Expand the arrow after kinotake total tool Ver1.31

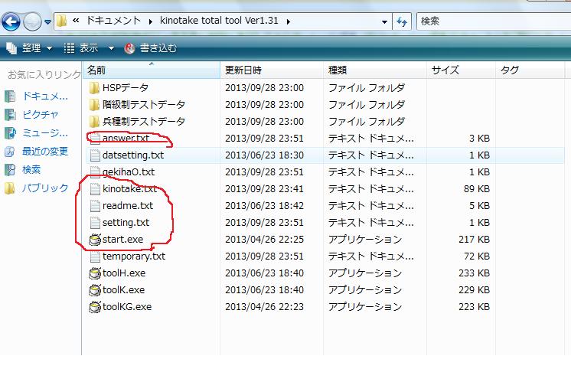289,21
